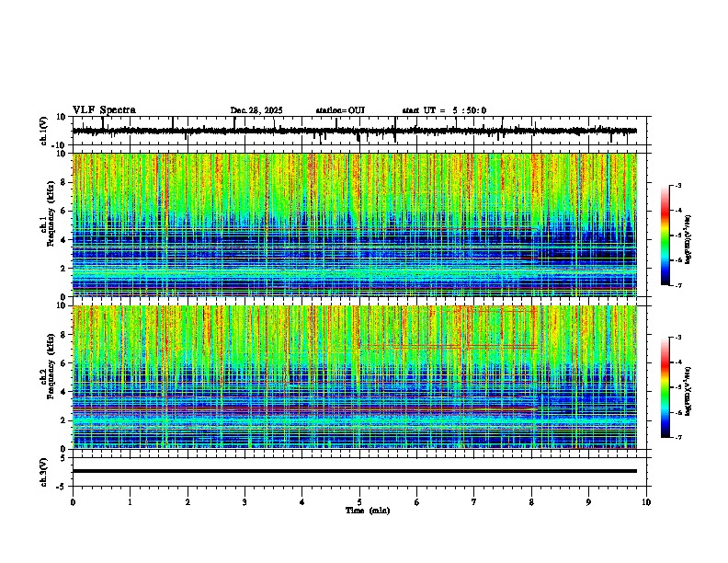Click the "-7" tick on ch.2 color bar
Screen dimensions: 728x563
click(x=677, y=438)
